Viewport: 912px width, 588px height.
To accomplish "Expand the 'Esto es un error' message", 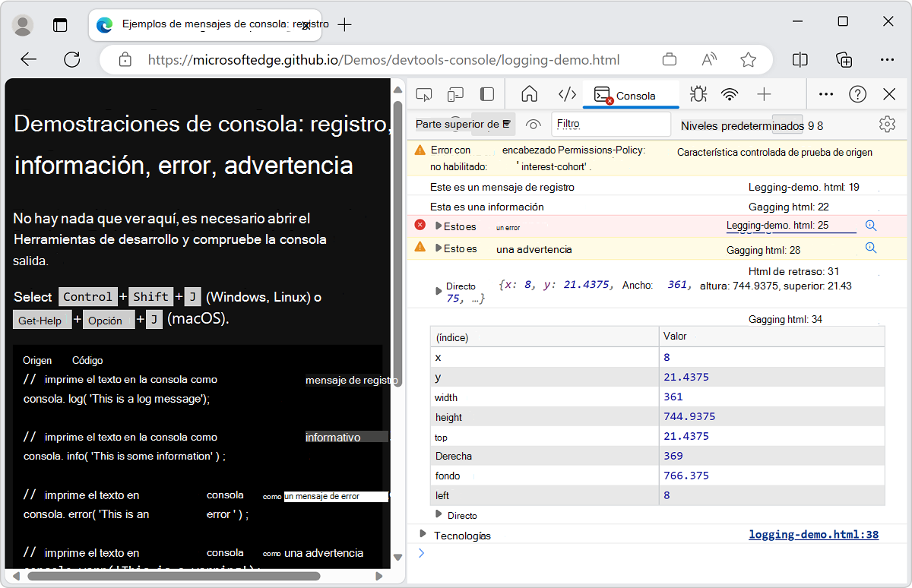I will (x=439, y=226).
